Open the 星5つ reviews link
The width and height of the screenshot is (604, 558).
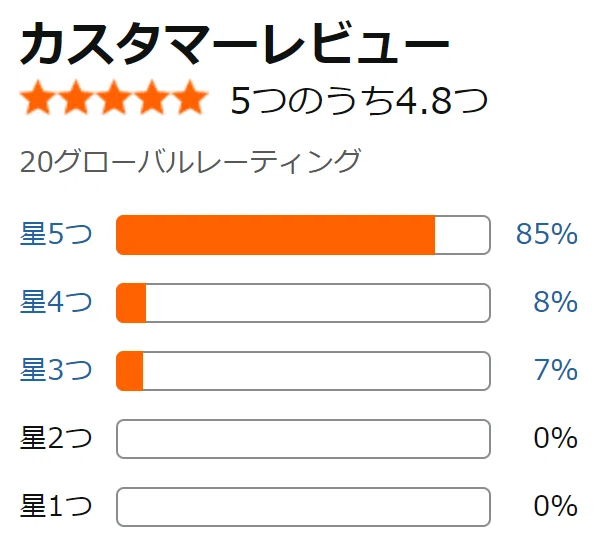(56, 234)
